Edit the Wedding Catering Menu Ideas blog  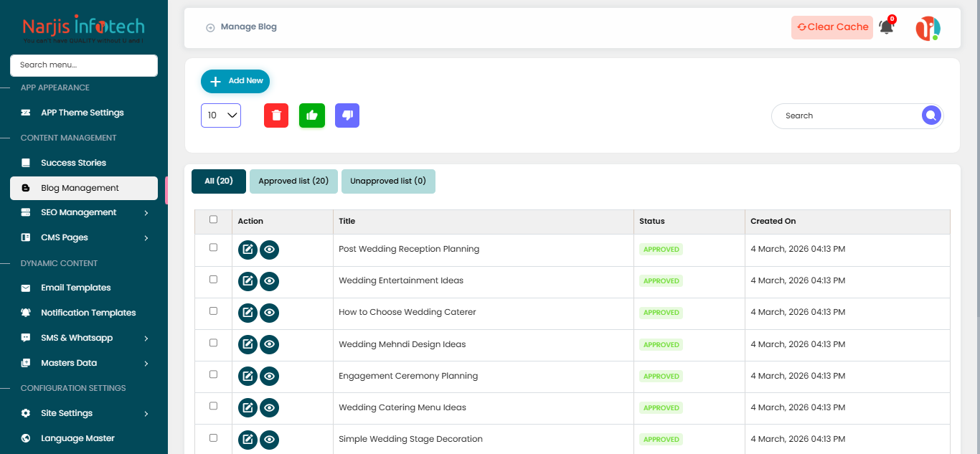[x=248, y=407]
